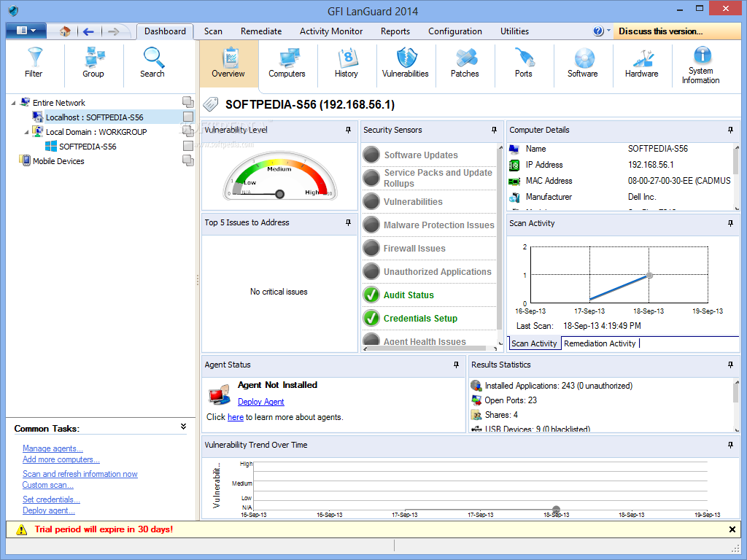747x560 pixels.
Task: Pin the Results Statistics panel
Action: click(x=730, y=365)
